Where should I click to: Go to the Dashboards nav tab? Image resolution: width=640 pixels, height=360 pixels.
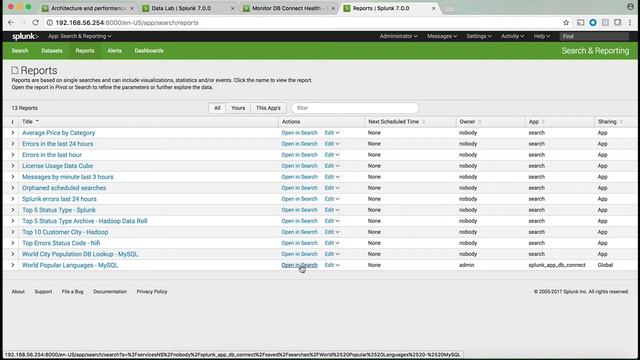(x=149, y=51)
